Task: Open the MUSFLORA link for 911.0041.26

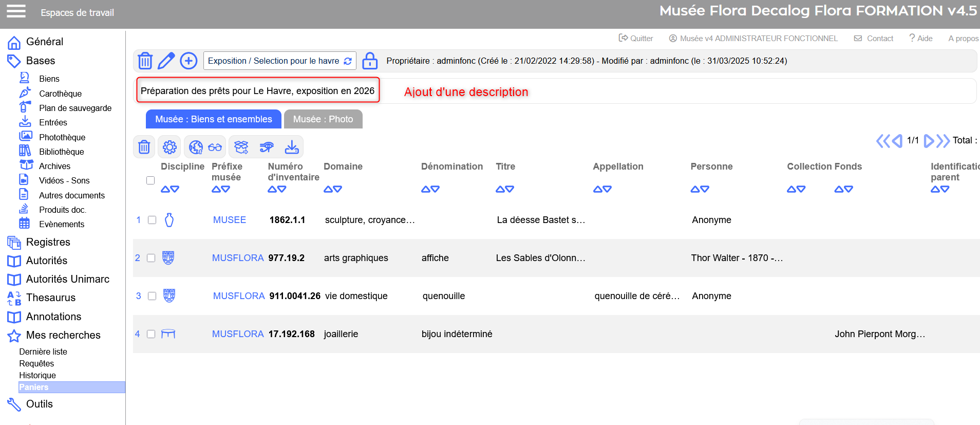Action: click(239, 296)
